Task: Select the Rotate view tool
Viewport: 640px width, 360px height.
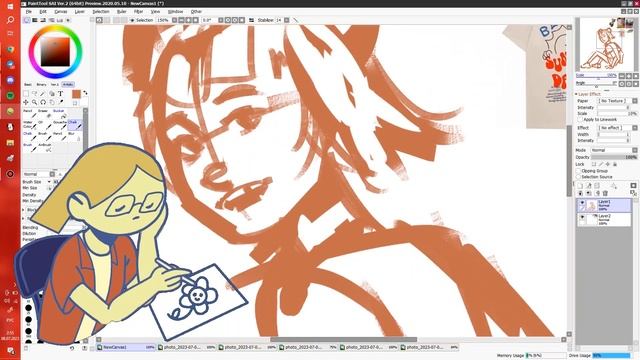Action: (x=43, y=102)
